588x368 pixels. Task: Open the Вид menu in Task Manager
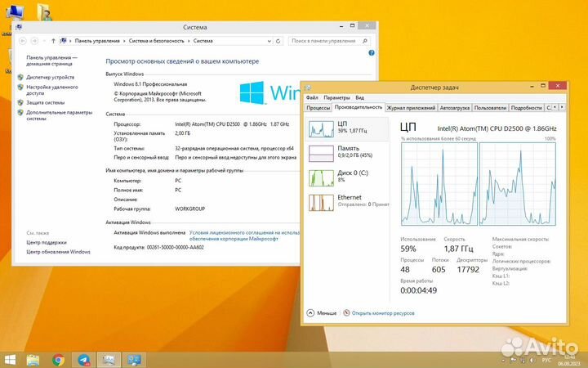pyautogui.click(x=359, y=97)
